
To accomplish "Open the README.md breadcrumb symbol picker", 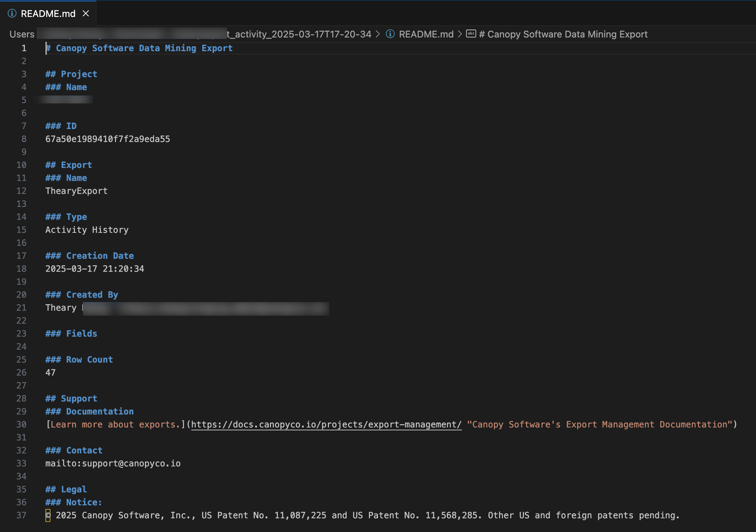I will point(426,34).
